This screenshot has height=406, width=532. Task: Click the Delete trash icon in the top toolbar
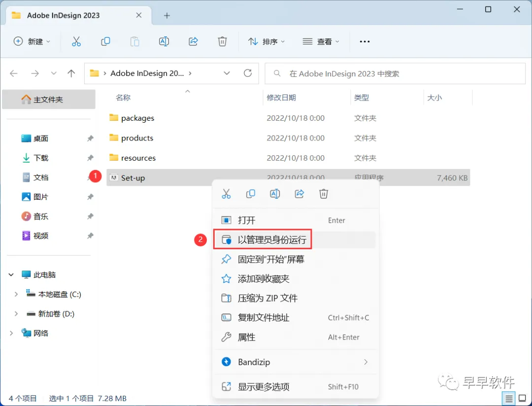(x=222, y=41)
